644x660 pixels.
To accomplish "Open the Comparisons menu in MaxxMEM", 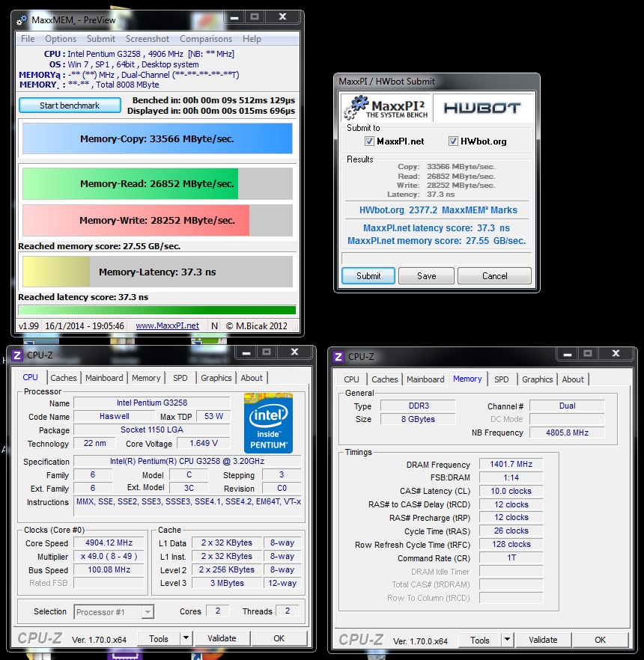I will click(206, 39).
